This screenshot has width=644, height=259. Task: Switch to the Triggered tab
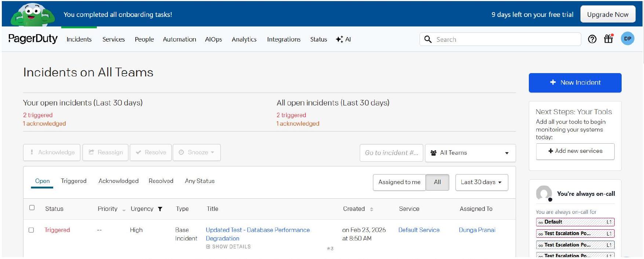tap(74, 181)
